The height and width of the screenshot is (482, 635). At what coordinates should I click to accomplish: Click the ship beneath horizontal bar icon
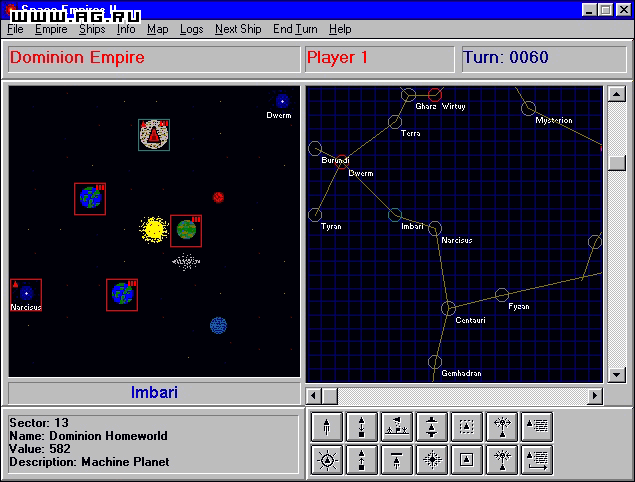(x=397, y=460)
